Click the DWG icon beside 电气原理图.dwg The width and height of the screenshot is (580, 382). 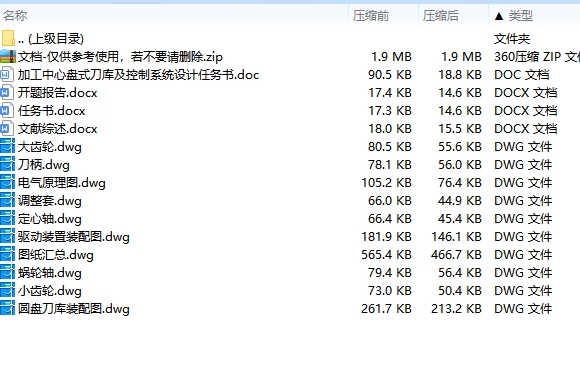click(x=7, y=183)
